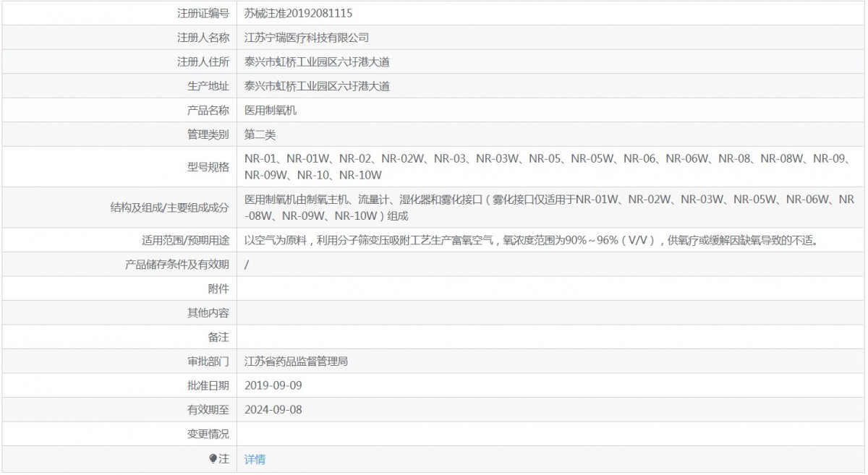
Task: Click the 生产地址 label
Action: coord(208,86)
